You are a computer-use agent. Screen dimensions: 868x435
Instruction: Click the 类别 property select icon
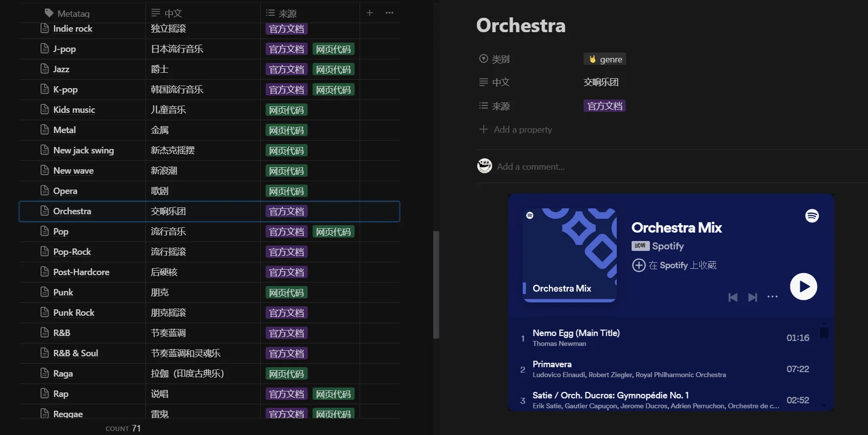pyautogui.click(x=484, y=59)
